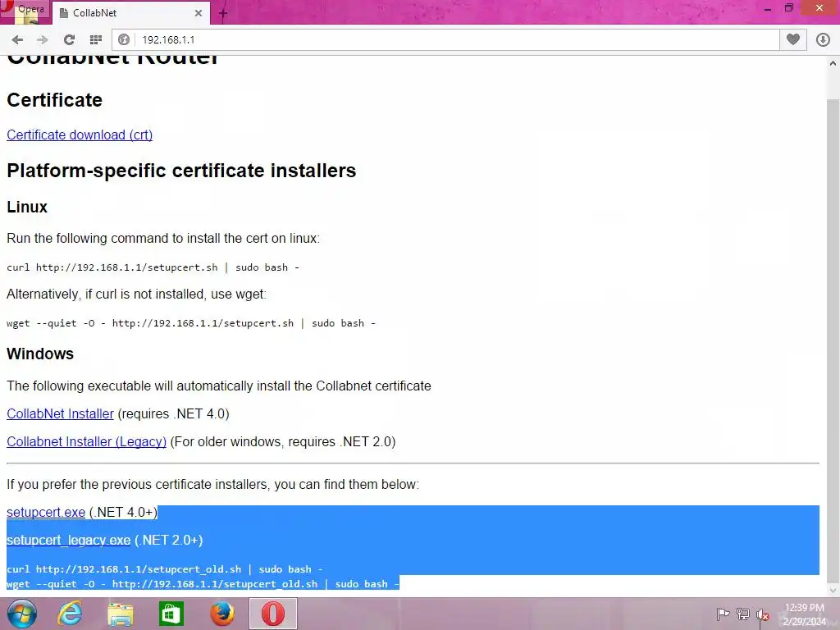840x630 pixels.
Task: Click the muted volume tray icon
Action: click(x=762, y=614)
